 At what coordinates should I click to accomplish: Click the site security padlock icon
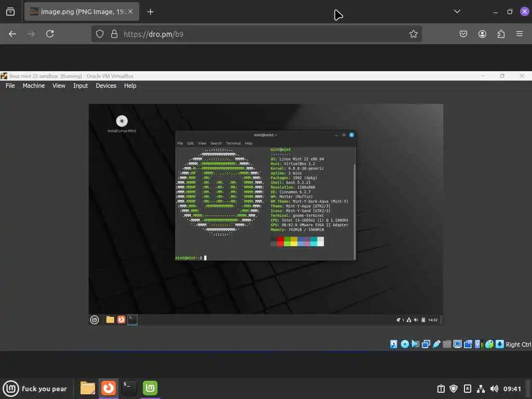pyautogui.click(x=114, y=34)
